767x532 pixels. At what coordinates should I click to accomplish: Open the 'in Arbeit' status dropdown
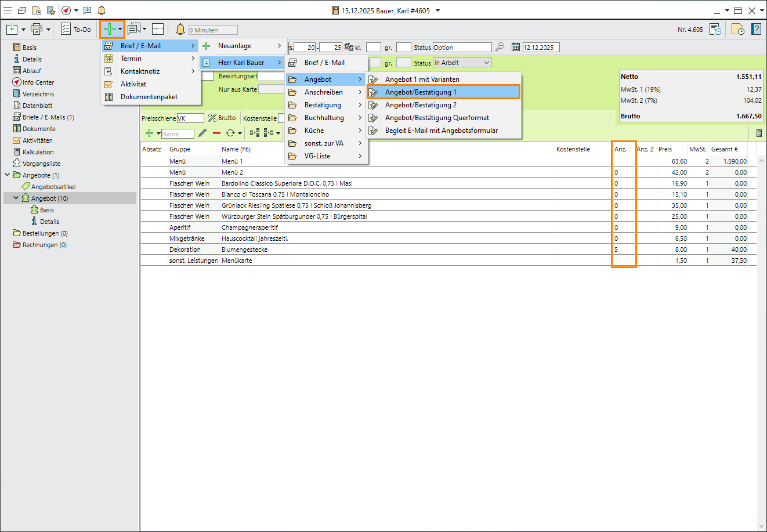pos(486,63)
